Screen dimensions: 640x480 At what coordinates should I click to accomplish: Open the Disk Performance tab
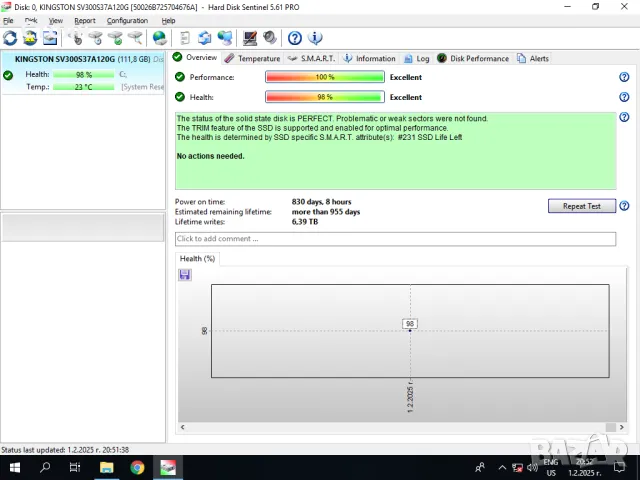pos(473,58)
